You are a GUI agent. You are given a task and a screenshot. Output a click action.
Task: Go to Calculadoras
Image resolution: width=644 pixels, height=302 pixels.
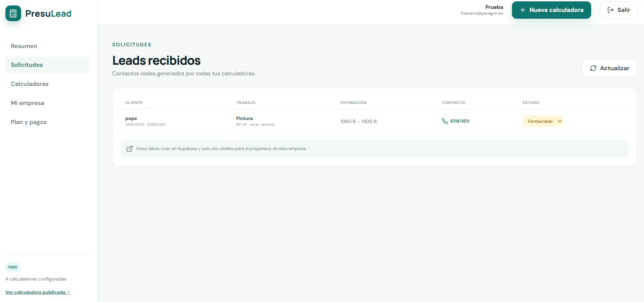point(30,84)
